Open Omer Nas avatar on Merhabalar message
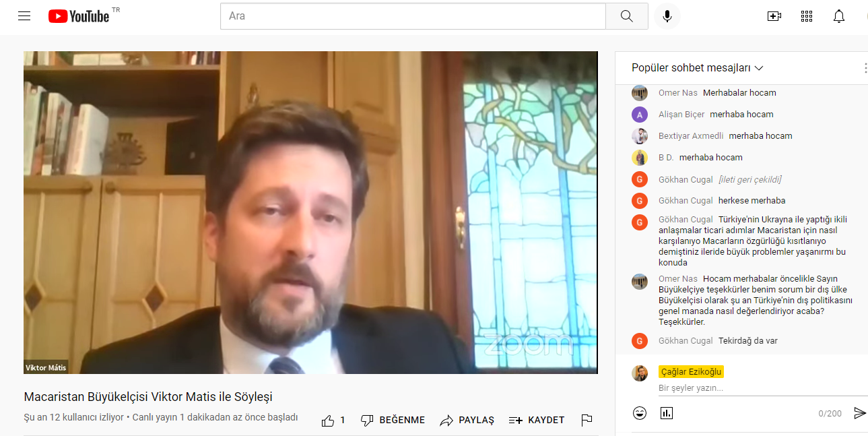The height and width of the screenshot is (436, 868). point(640,93)
